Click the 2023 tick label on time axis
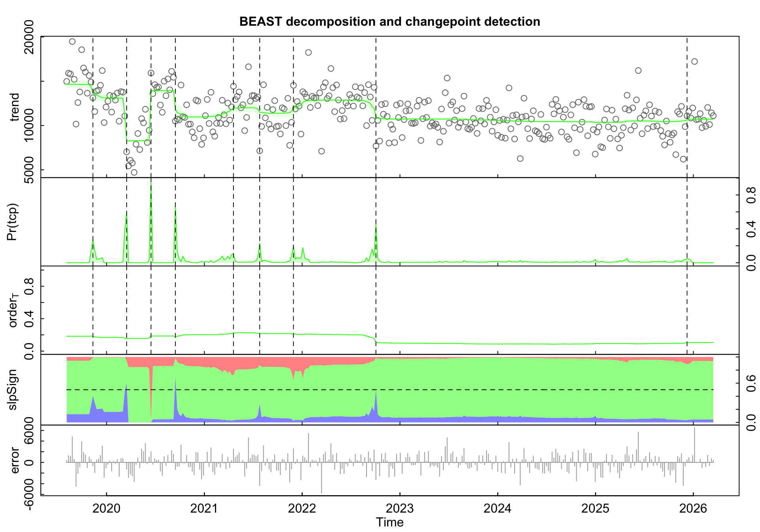Viewport: 760px width, 532px height. (x=400, y=509)
